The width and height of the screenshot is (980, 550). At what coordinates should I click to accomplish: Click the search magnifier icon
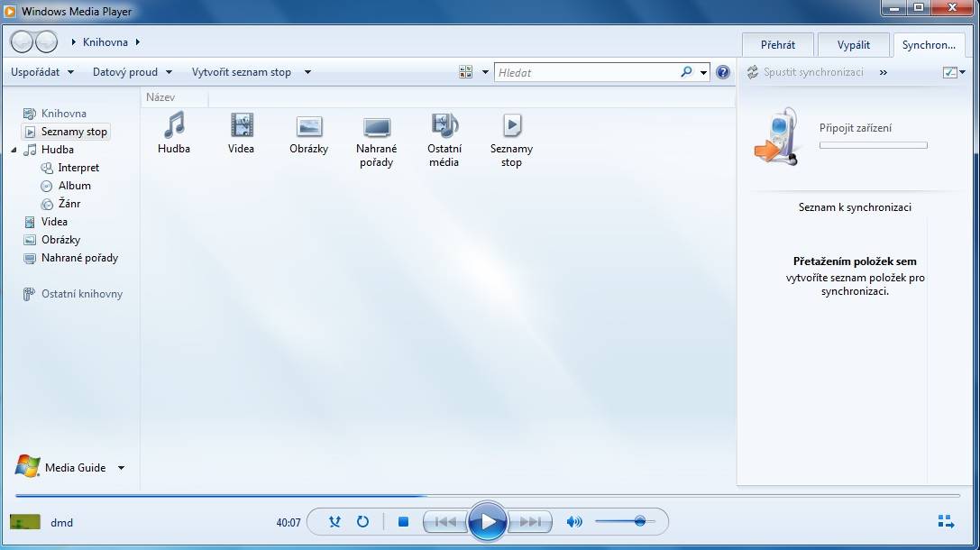click(686, 72)
